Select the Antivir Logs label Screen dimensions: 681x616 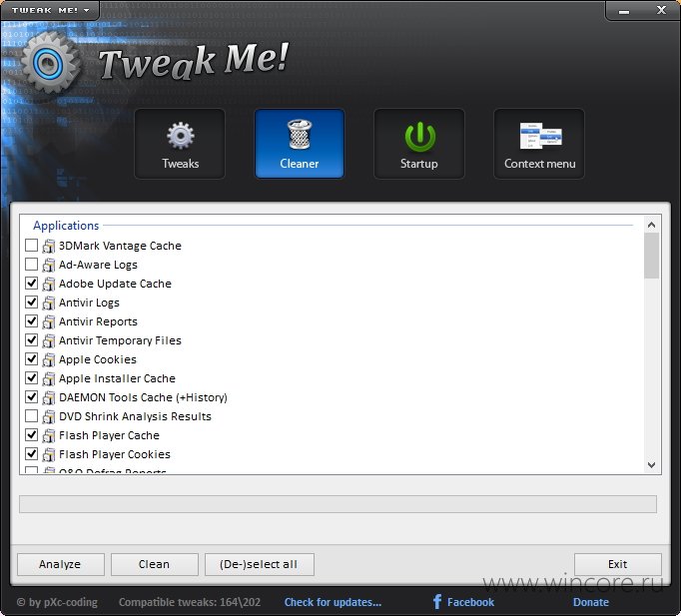89,303
